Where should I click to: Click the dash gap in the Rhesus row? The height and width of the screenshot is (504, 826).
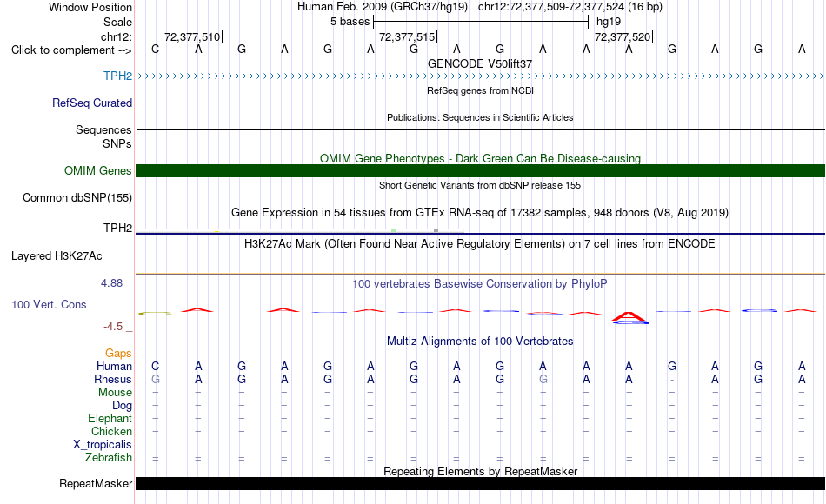click(x=671, y=381)
